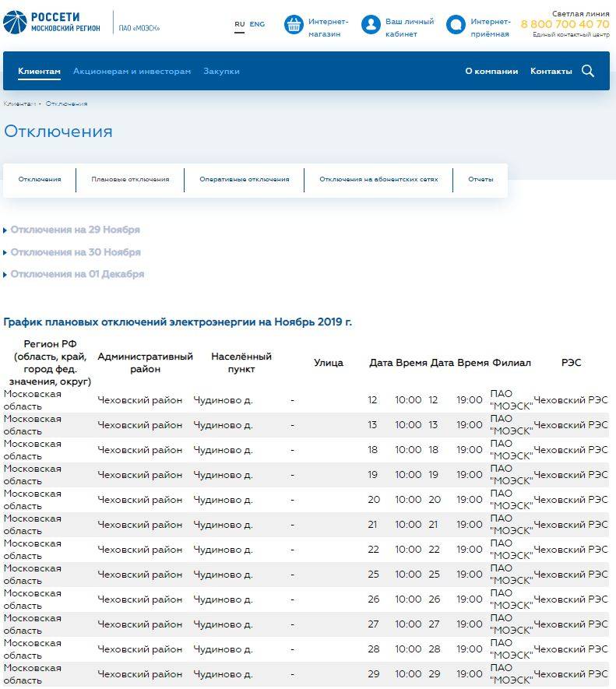
Task: Click the chat bubble icon for Интернет-приёмная
Action: (x=456, y=25)
